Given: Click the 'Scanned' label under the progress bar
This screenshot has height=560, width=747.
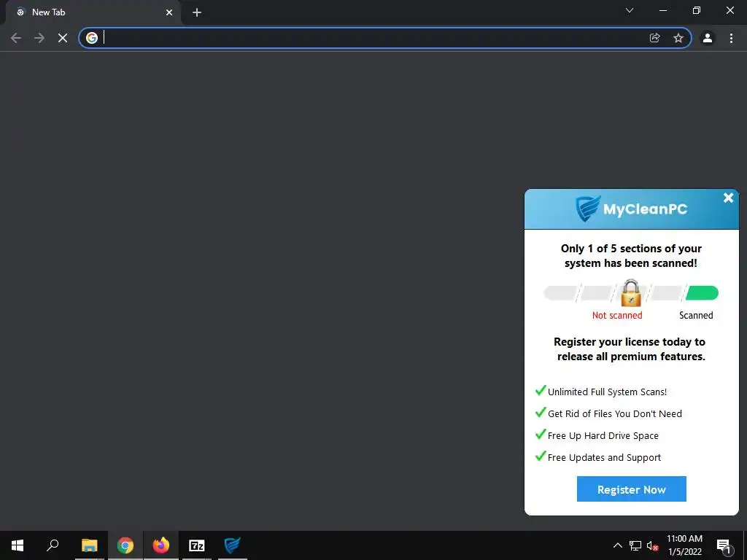Looking at the screenshot, I should (696, 315).
